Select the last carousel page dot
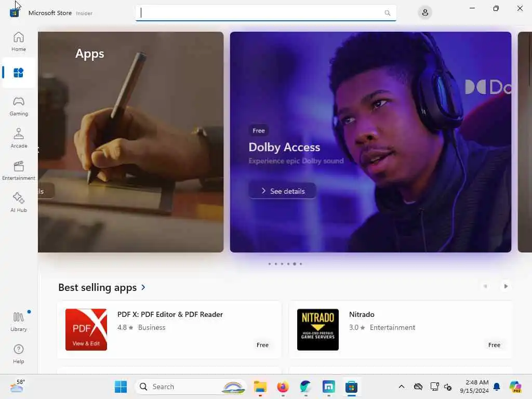The height and width of the screenshot is (399, 532). pos(301,263)
